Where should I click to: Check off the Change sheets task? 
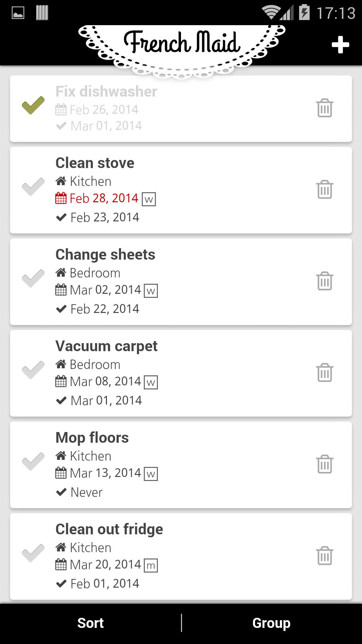point(33,278)
